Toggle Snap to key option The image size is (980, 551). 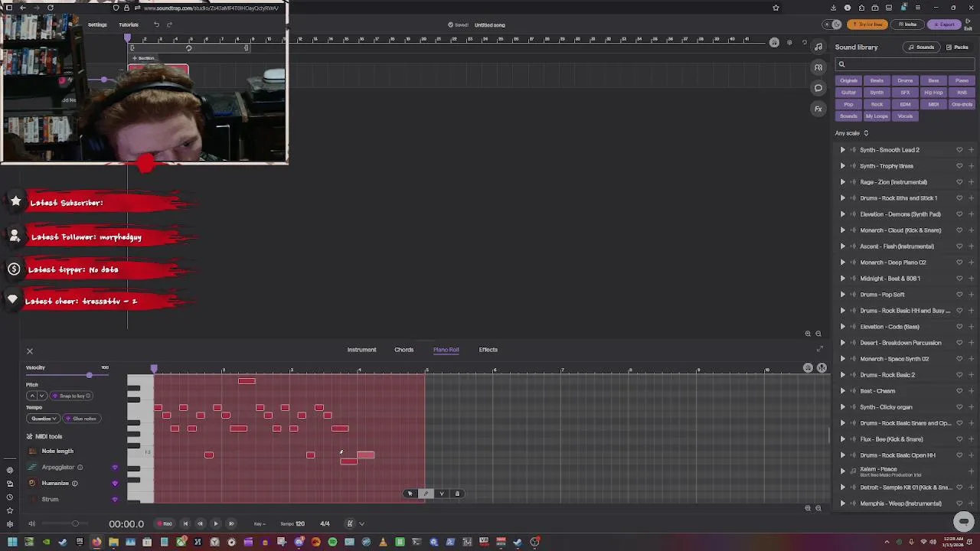pyautogui.click(x=72, y=396)
